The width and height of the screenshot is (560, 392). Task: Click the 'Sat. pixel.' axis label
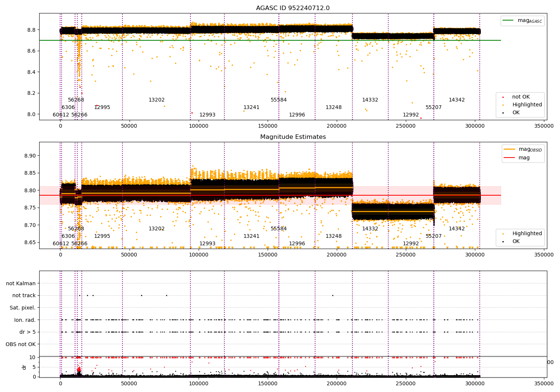(x=23, y=308)
